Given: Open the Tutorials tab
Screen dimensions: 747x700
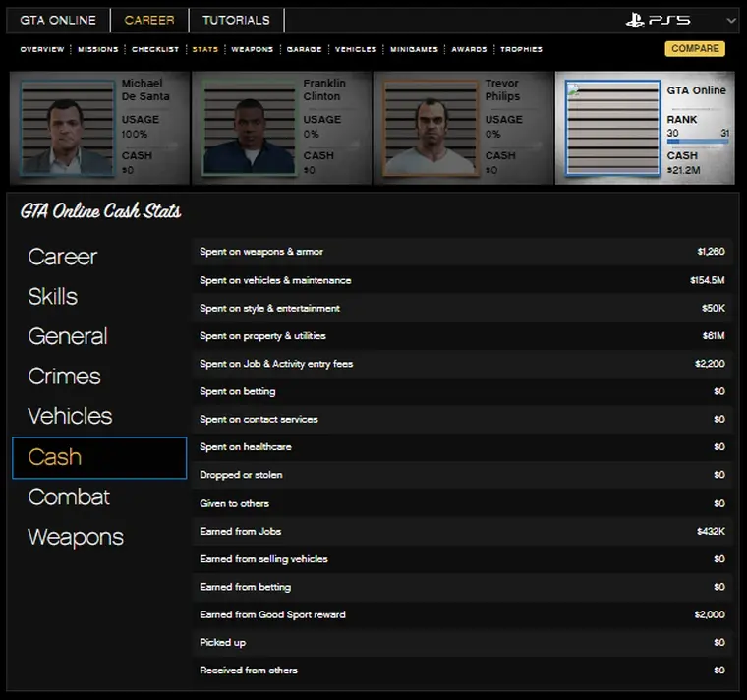Looking at the screenshot, I should coord(236,20).
